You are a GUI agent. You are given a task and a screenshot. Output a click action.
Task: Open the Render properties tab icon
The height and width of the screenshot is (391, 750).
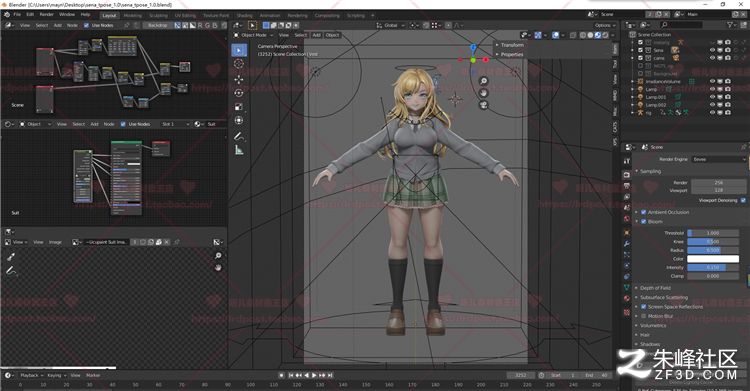(627, 175)
